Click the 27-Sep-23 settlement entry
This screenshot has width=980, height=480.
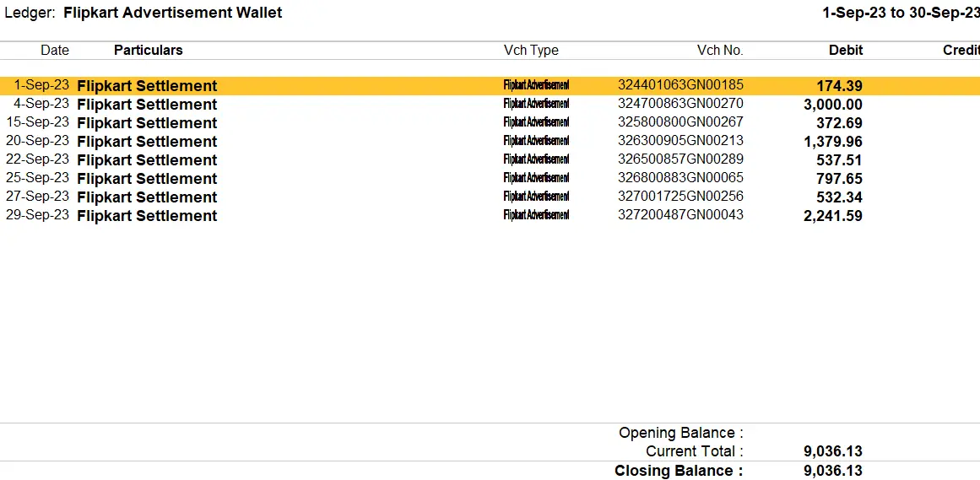[x=147, y=197]
